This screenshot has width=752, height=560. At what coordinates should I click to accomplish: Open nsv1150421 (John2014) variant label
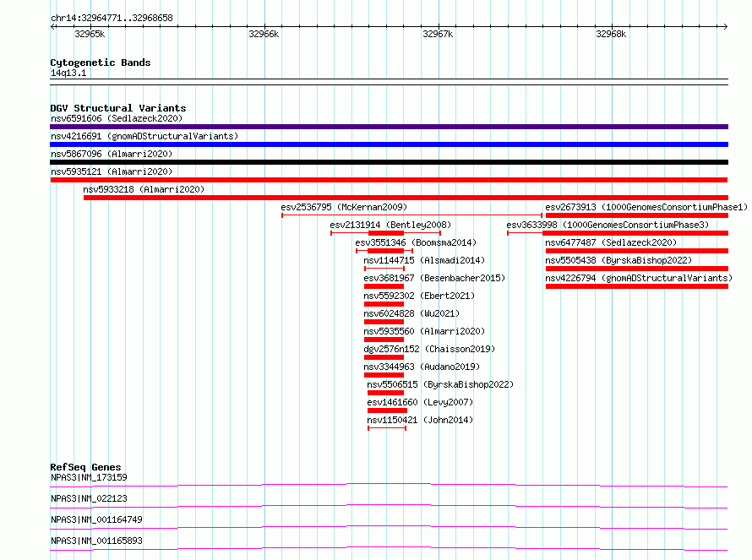tap(420, 420)
